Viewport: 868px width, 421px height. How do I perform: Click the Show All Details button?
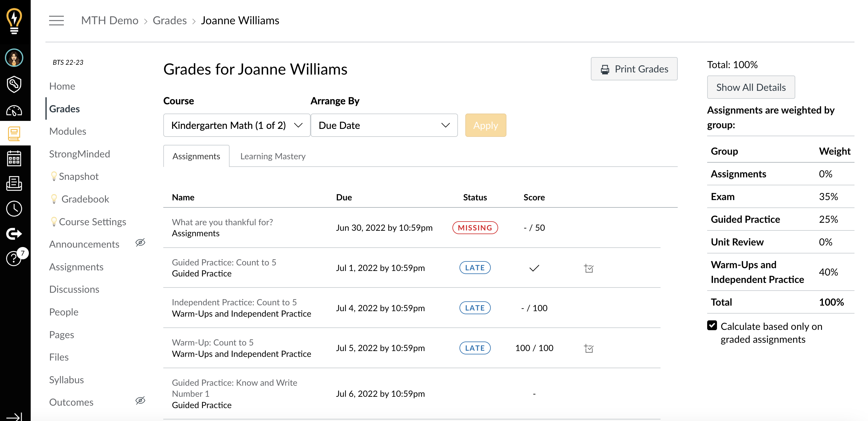tap(751, 87)
